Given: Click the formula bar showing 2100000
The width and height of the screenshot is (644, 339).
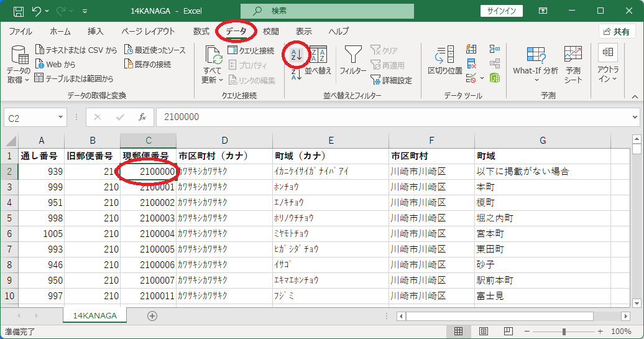Looking at the screenshot, I should pos(392,118).
